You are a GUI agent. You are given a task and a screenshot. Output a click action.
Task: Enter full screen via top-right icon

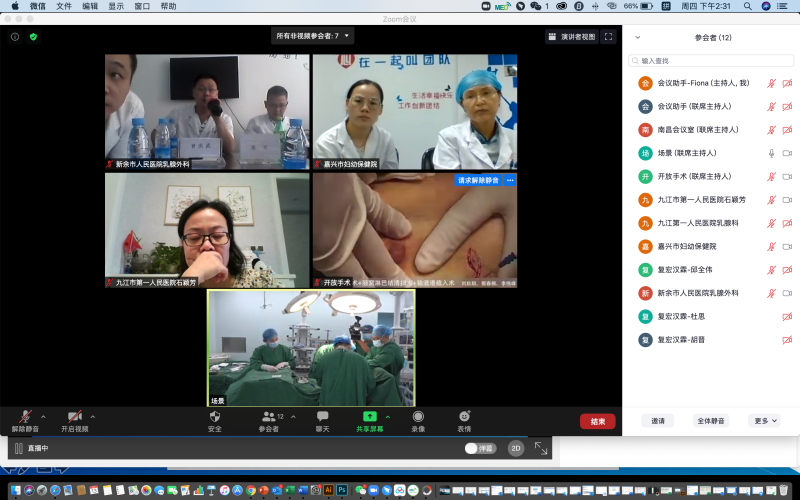608,37
